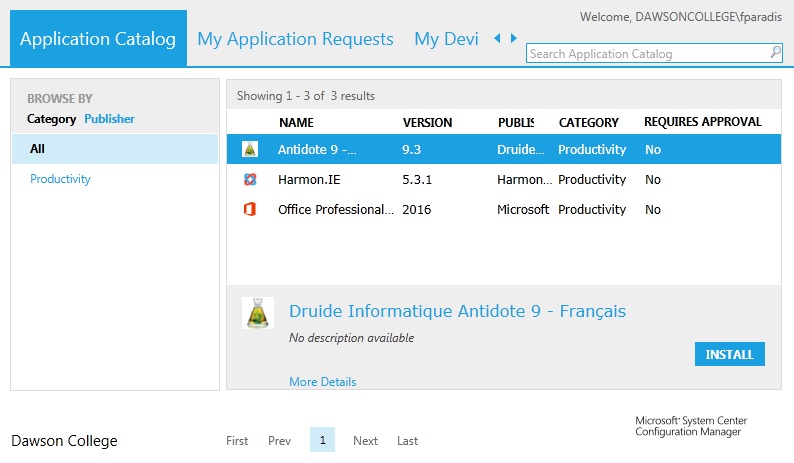The width and height of the screenshot is (794, 463).
Task: Sort by the NAME column header
Action: [x=296, y=123]
